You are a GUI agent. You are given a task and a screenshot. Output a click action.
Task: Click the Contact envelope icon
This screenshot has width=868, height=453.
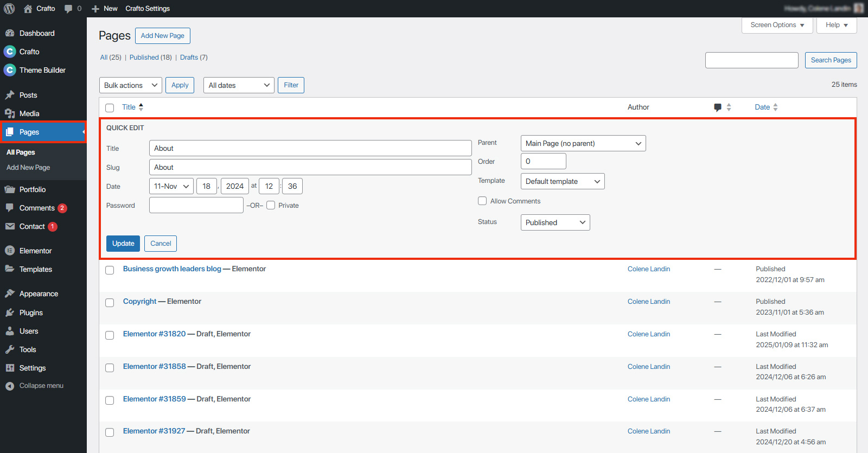(10, 226)
